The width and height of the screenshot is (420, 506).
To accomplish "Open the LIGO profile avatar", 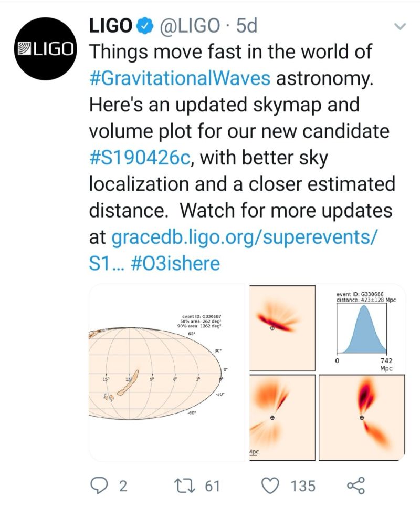I will 46,48.
